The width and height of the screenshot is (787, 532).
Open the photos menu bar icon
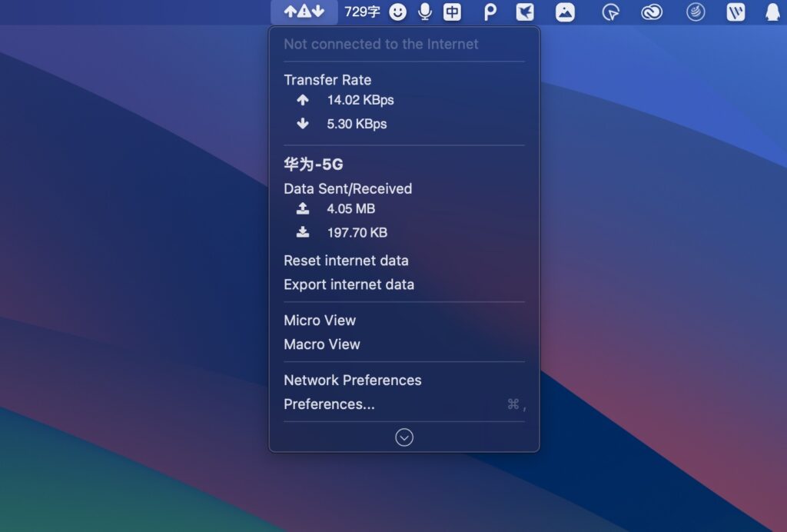click(566, 12)
